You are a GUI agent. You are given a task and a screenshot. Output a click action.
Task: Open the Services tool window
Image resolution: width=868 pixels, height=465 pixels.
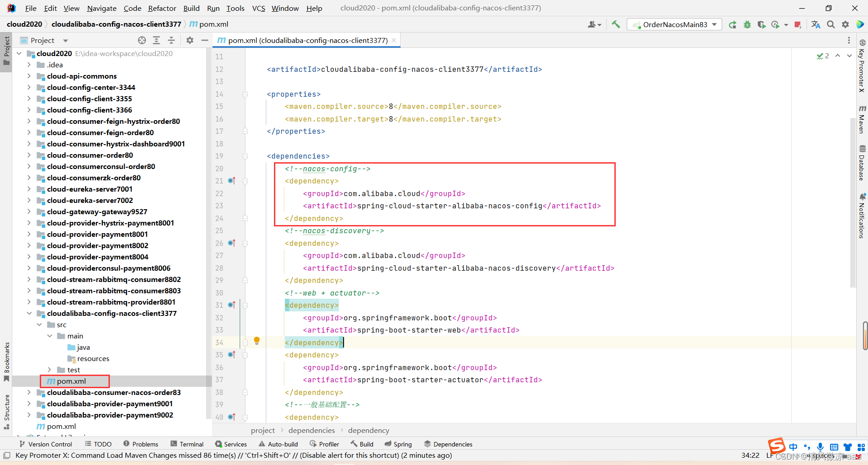(231, 444)
